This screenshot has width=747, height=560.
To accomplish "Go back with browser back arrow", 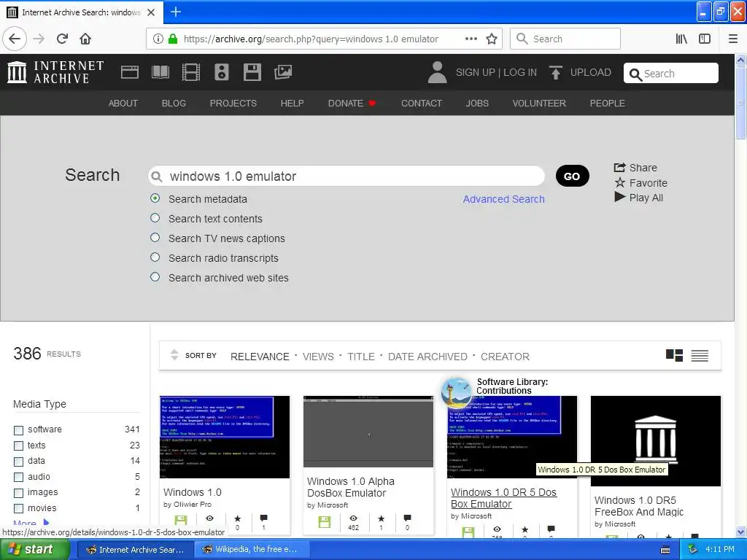I will pos(15,39).
